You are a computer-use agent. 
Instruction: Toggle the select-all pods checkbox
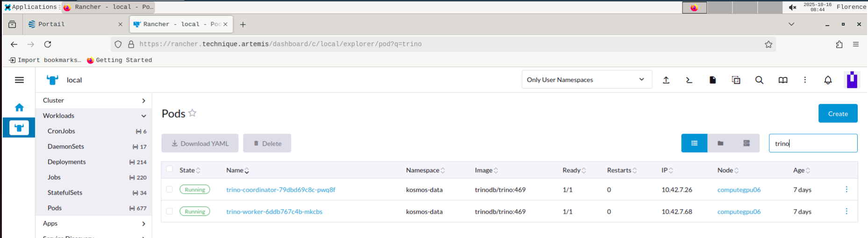coord(170,169)
